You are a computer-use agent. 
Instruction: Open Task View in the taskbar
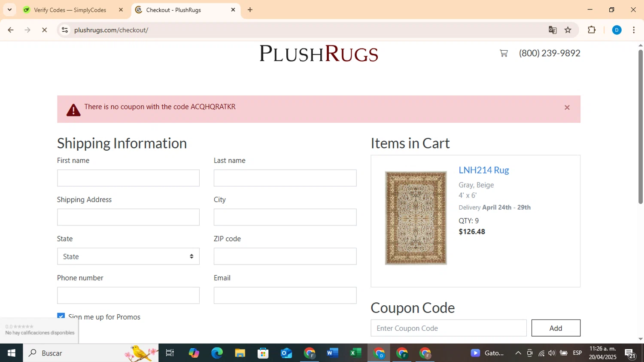pyautogui.click(x=170, y=353)
